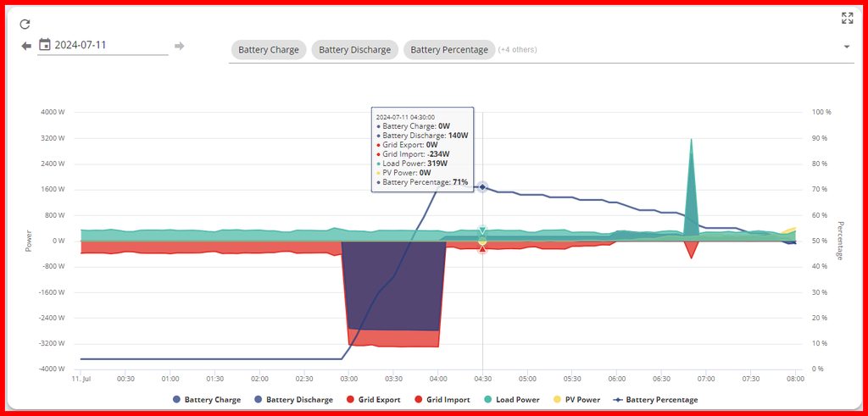
Task: Click the refresh icon at top left
Action: 25,25
